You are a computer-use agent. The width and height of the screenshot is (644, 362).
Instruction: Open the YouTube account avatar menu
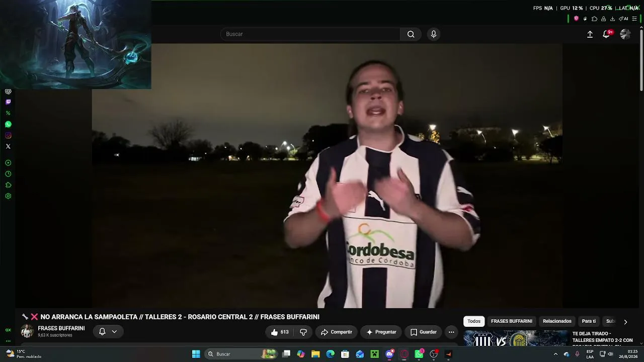click(x=625, y=34)
